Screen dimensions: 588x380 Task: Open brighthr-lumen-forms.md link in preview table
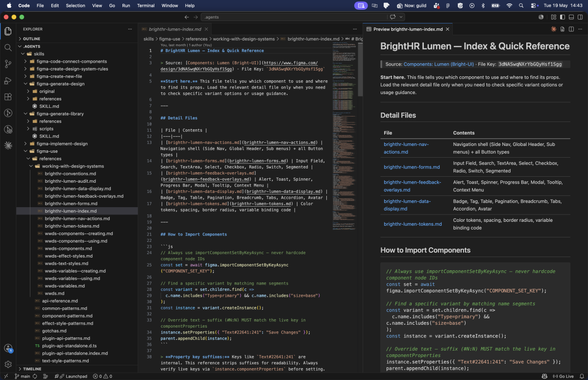point(412,167)
